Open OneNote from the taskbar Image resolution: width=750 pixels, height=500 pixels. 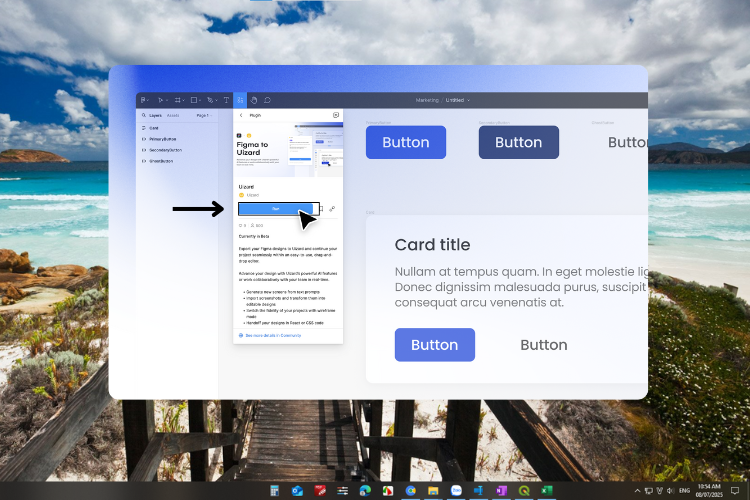pyautogui.click(x=501, y=490)
